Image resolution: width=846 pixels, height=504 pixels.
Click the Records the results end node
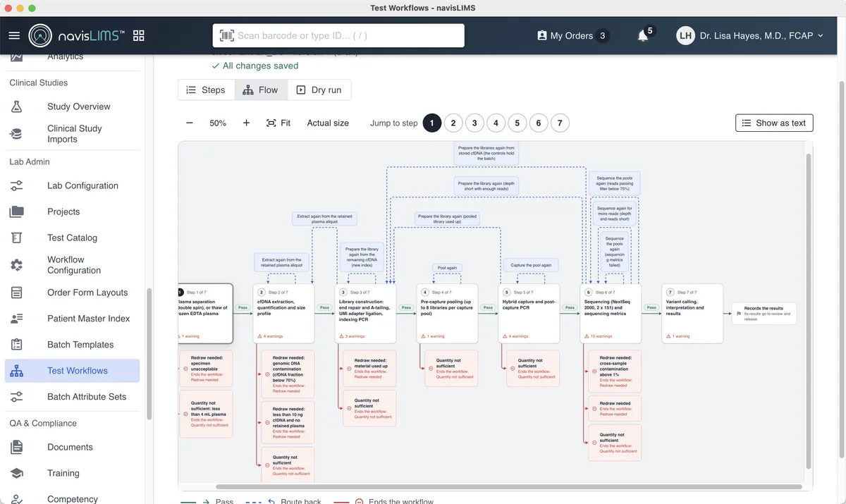coord(764,314)
